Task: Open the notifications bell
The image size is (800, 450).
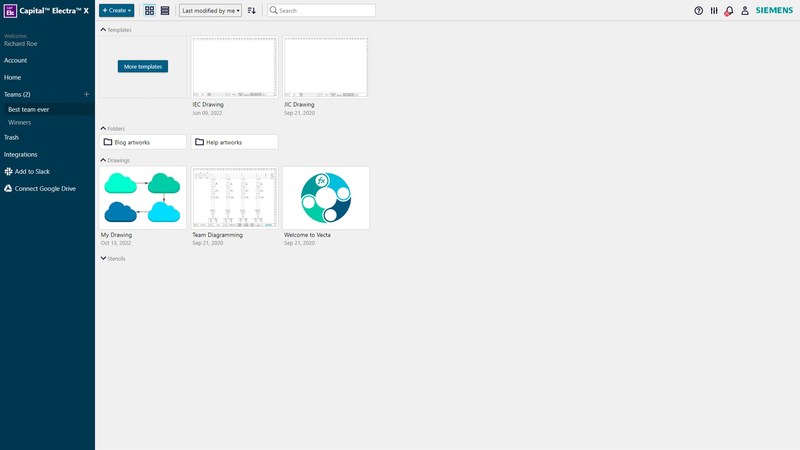Action: click(728, 10)
